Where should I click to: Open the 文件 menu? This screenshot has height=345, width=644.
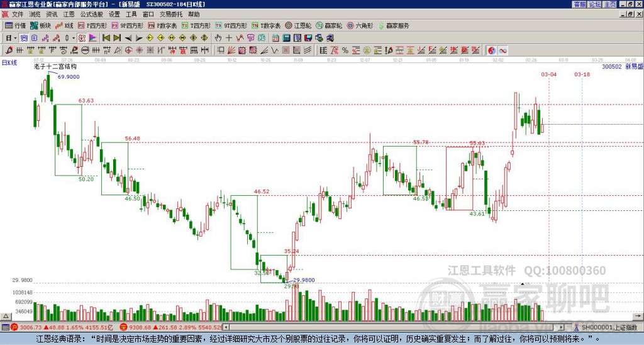[17, 14]
